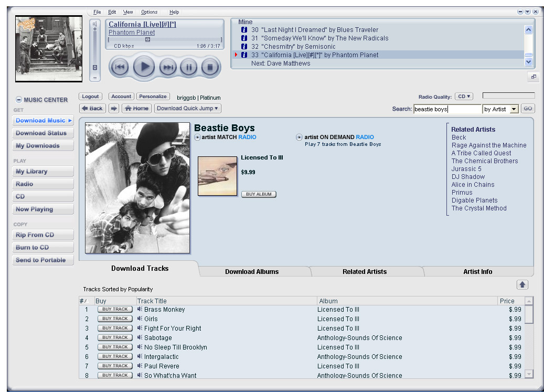Screen dimensions: 544x392
Task: Click GO to run the search
Action: click(x=528, y=109)
